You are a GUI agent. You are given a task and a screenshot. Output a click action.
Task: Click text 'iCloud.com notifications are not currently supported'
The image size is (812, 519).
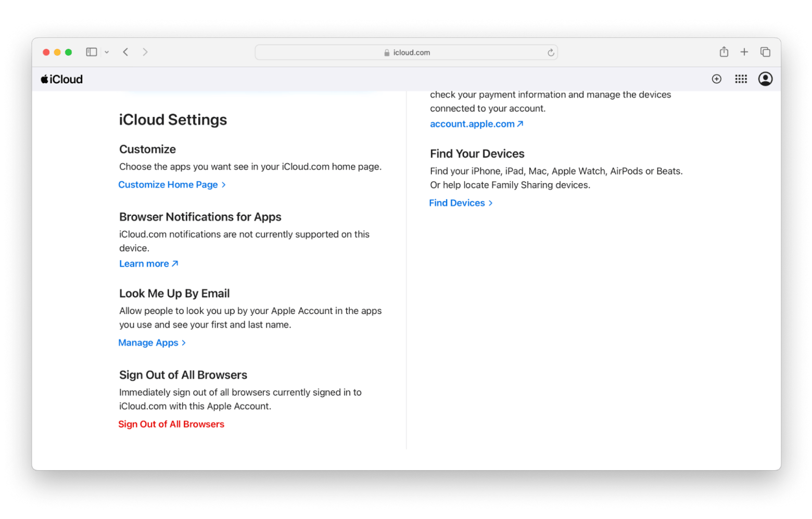tap(229, 235)
